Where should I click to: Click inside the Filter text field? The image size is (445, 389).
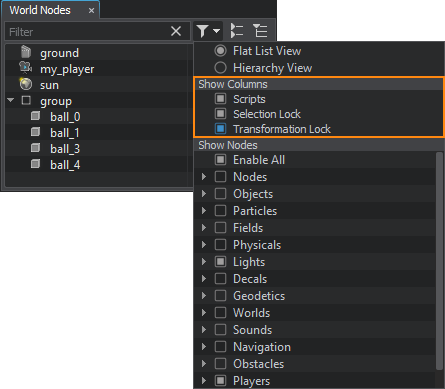[x=88, y=32]
